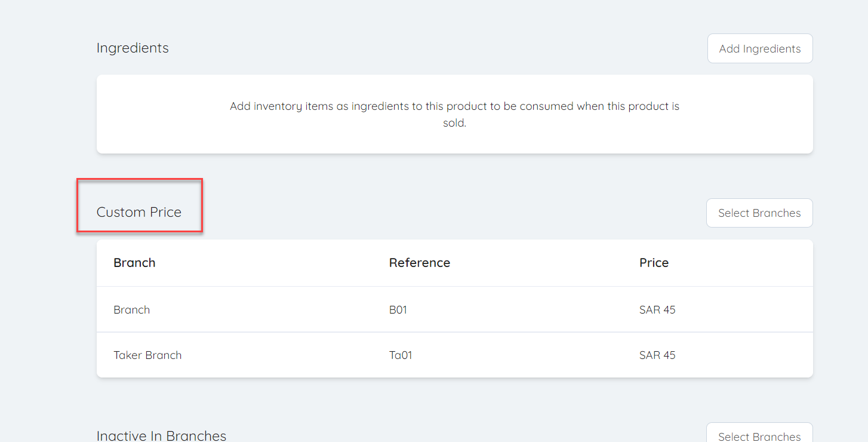The width and height of the screenshot is (868, 442).
Task: Click the Branch column header
Action: (134, 263)
